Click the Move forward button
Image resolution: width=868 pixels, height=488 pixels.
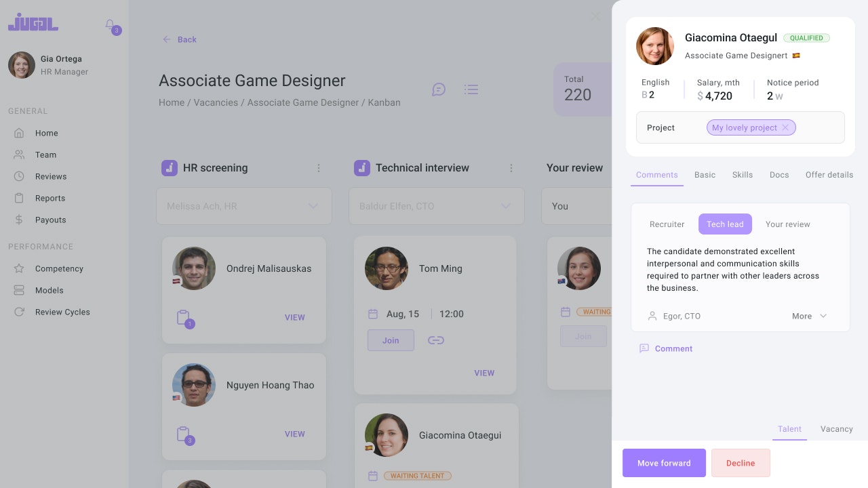pyautogui.click(x=664, y=463)
